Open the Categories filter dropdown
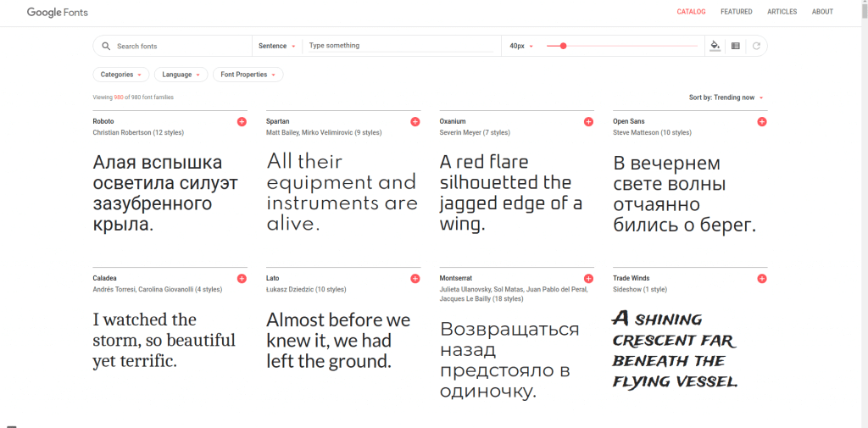The width and height of the screenshot is (868, 428). (121, 75)
